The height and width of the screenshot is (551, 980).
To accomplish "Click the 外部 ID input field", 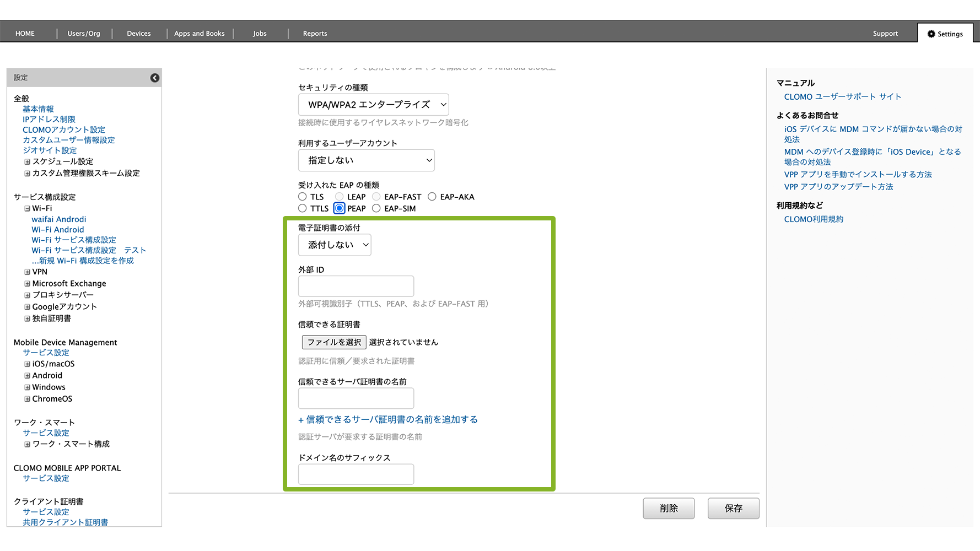I will point(356,287).
